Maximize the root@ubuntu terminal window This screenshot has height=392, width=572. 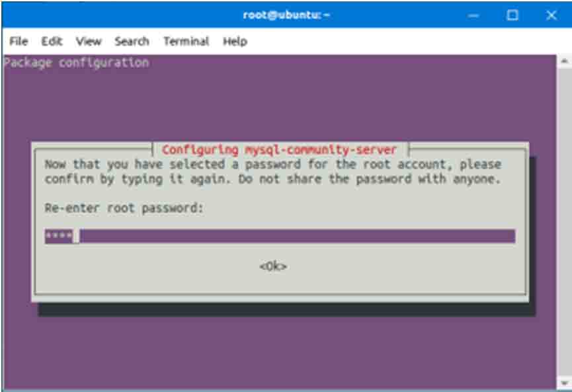[512, 15]
